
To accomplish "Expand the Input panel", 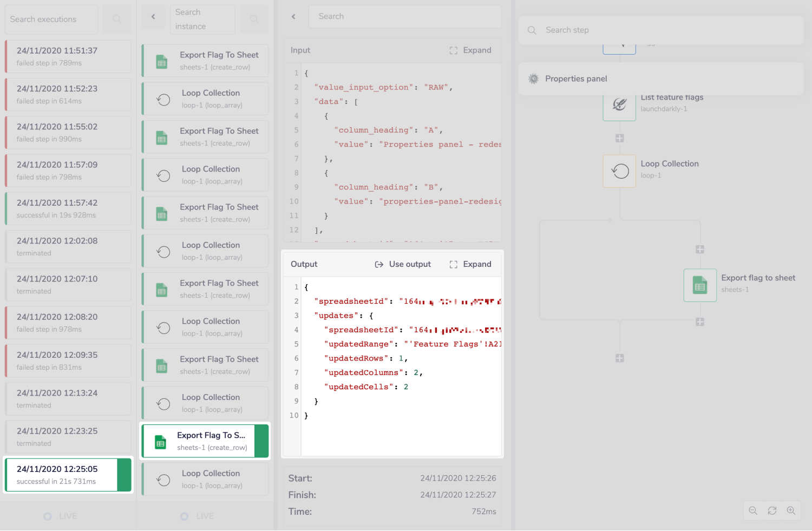I will (x=470, y=50).
